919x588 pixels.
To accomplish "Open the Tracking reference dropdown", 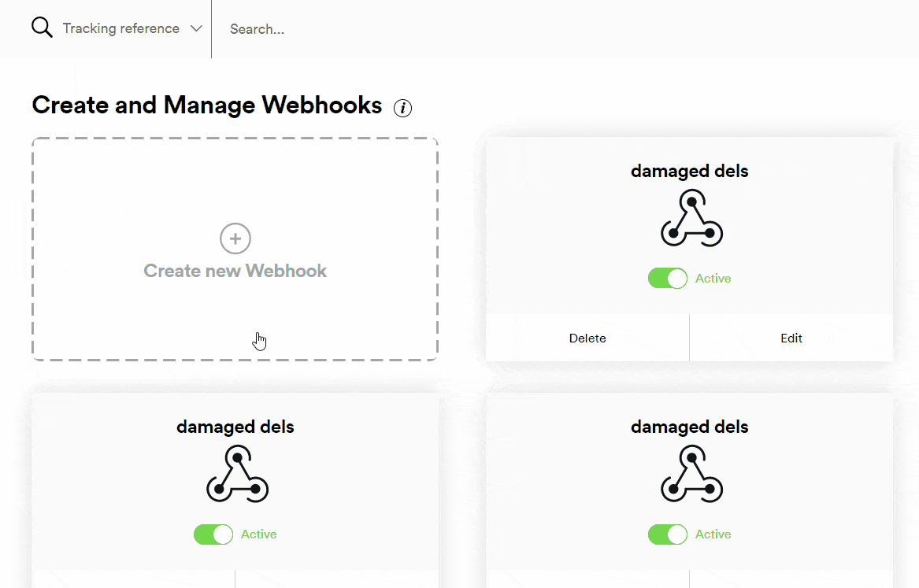I will point(121,28).
